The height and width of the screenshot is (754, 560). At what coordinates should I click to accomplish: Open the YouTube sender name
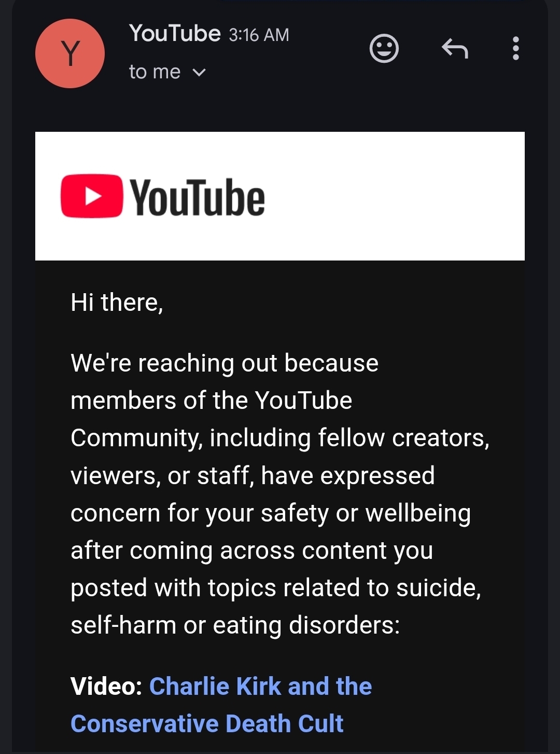pyautogui.click(x=175, y=33)
